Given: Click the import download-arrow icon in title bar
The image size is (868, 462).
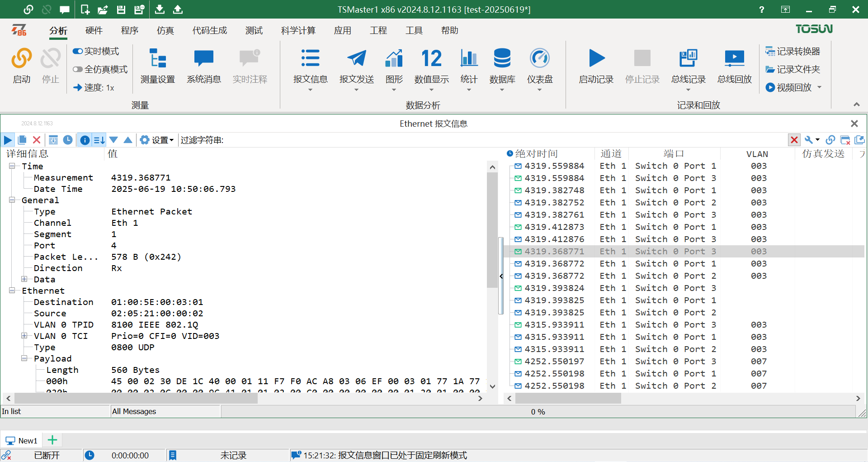Looking at the screenshot, I should 160,9.
